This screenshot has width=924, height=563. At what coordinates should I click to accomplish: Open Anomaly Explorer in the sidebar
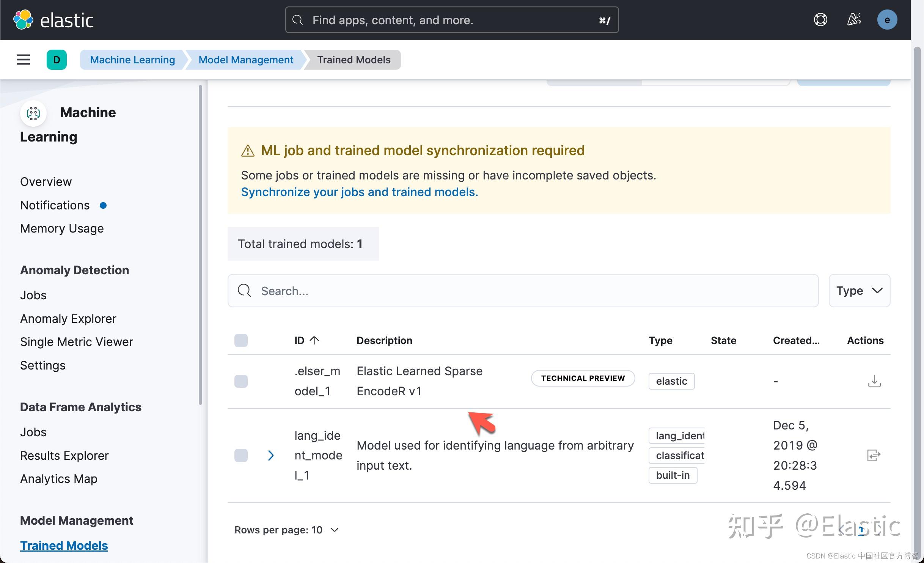(68, 318)
